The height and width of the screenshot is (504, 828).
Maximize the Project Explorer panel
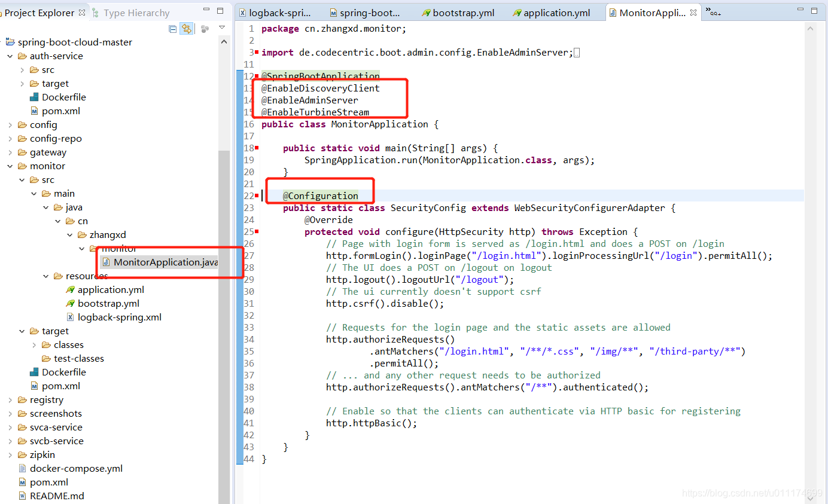tap(220, 11)
